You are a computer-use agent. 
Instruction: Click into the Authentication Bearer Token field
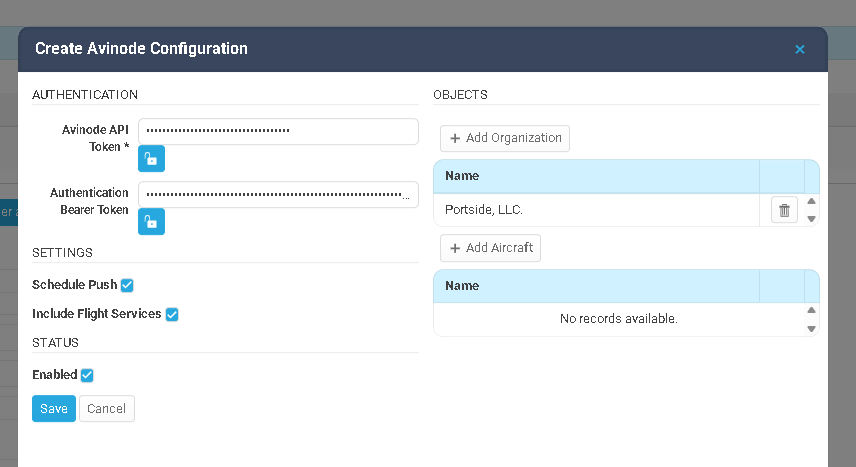[x=278, y=194]
